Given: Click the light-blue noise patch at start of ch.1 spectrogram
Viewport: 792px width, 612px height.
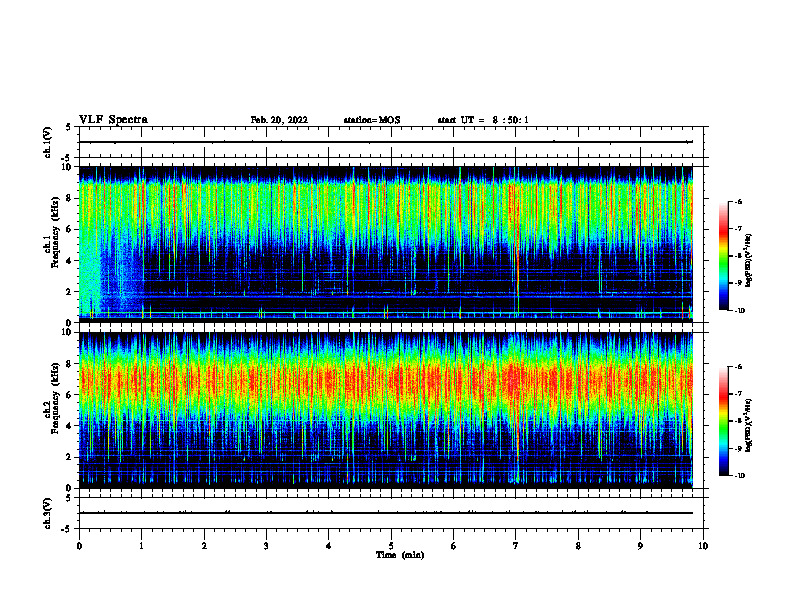Looking at the screenshot, I should (91, 273).
